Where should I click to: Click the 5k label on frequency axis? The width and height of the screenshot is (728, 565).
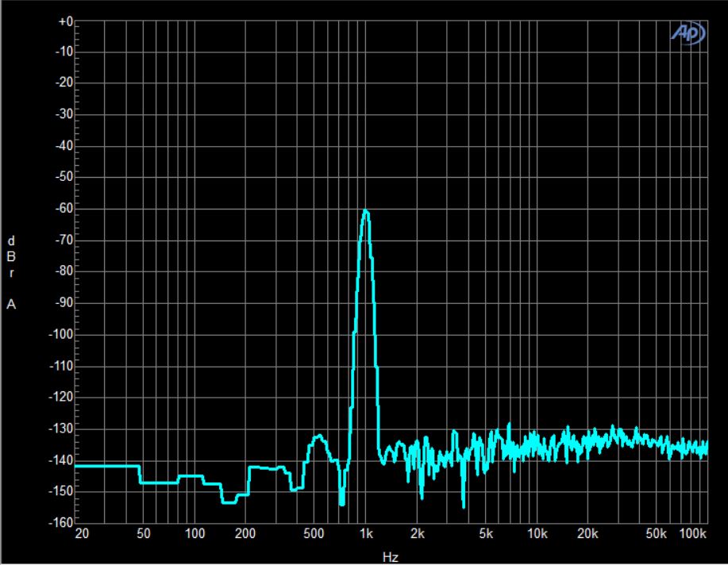point(486,534)
